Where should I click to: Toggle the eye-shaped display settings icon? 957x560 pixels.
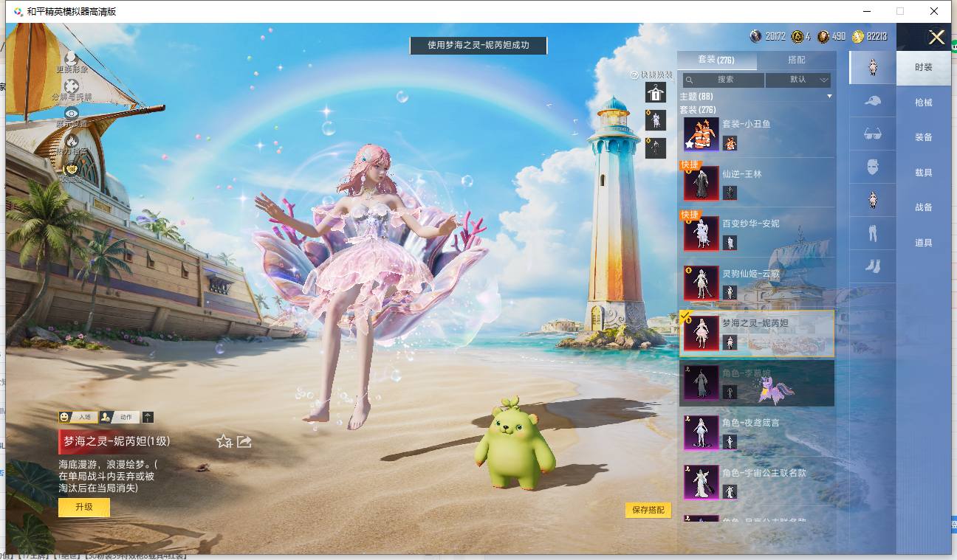pyautogui.click(x=72, y=113)
